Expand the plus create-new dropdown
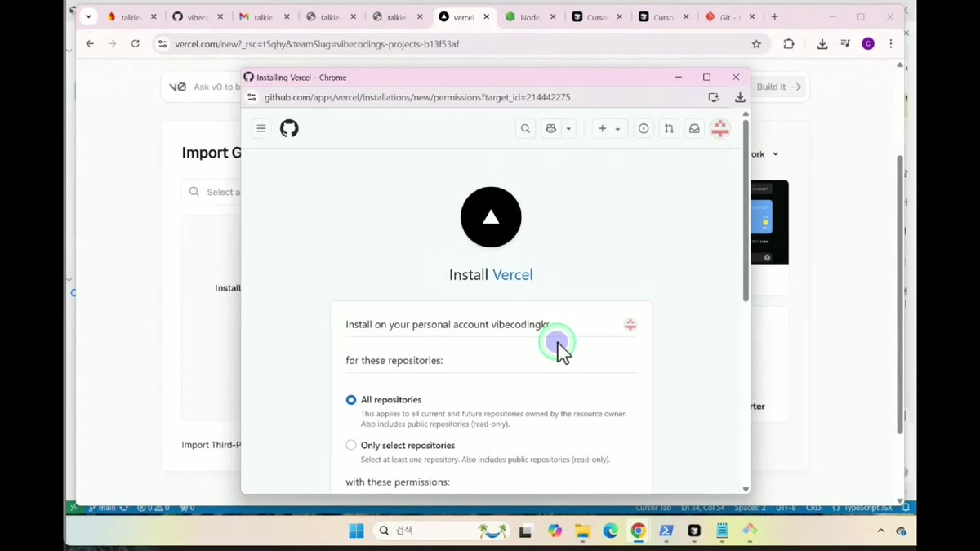 [609, 128]
